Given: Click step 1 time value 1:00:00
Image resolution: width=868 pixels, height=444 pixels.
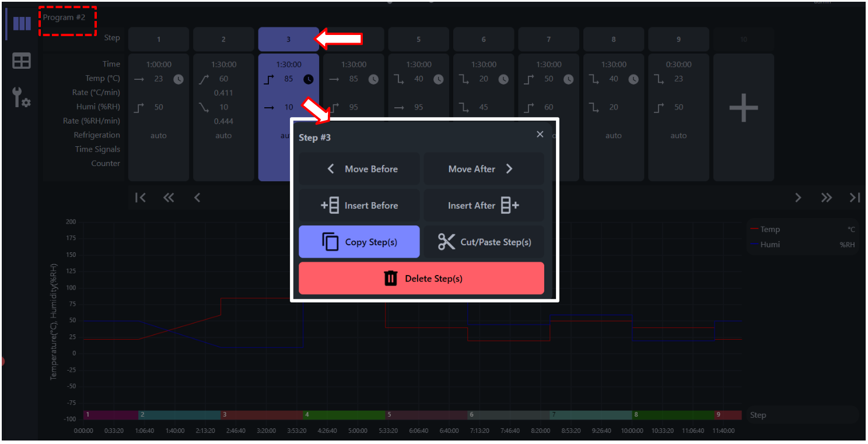Looking at the screenshot, I should click(159, 65).
